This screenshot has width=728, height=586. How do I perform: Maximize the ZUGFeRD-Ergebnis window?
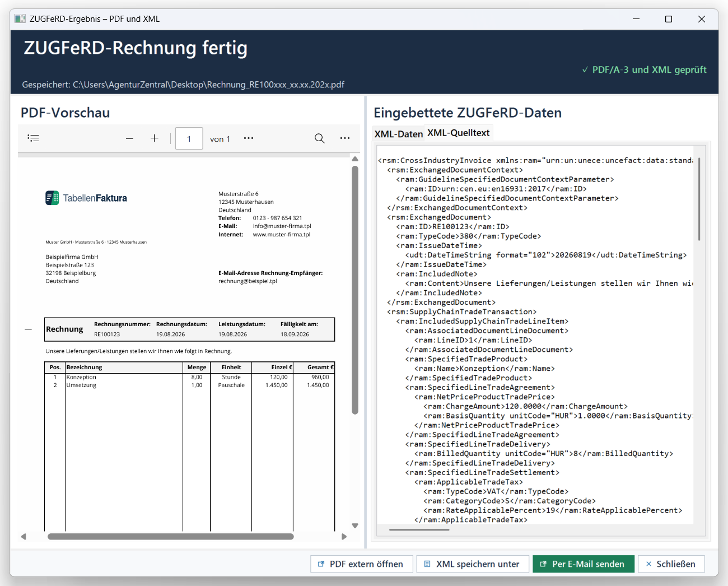[669, 19]
